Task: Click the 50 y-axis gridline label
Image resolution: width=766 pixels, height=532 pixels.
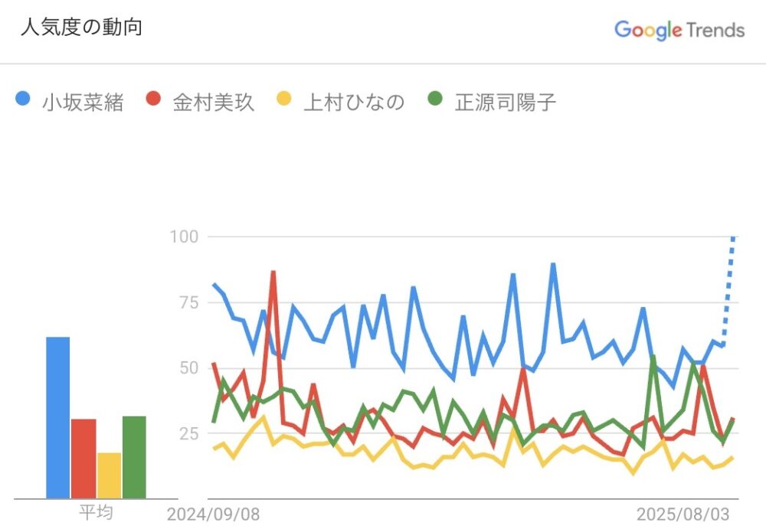Action: click(186, 368)
